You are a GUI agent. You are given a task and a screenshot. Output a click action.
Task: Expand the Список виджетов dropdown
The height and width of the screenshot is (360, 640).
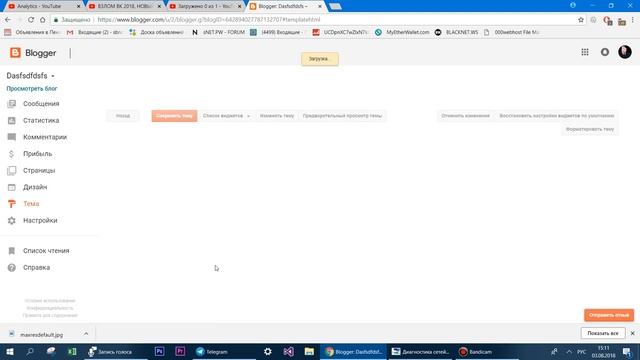[226, 116]
